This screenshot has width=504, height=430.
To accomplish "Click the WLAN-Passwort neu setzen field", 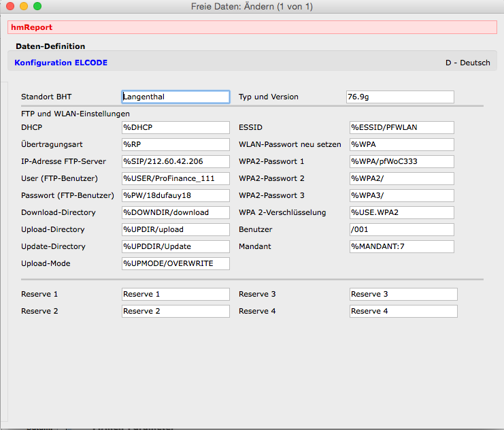I will [401, 144].
